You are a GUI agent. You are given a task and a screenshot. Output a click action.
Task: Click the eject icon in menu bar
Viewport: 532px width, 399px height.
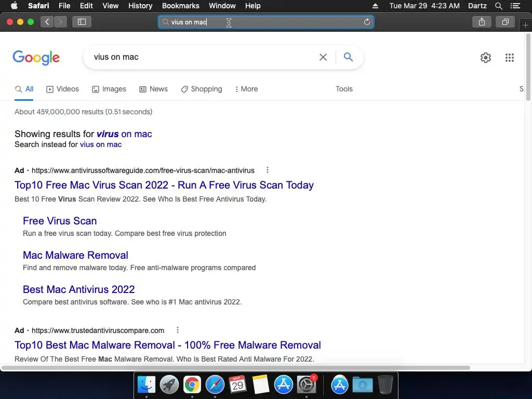[375, 6]
